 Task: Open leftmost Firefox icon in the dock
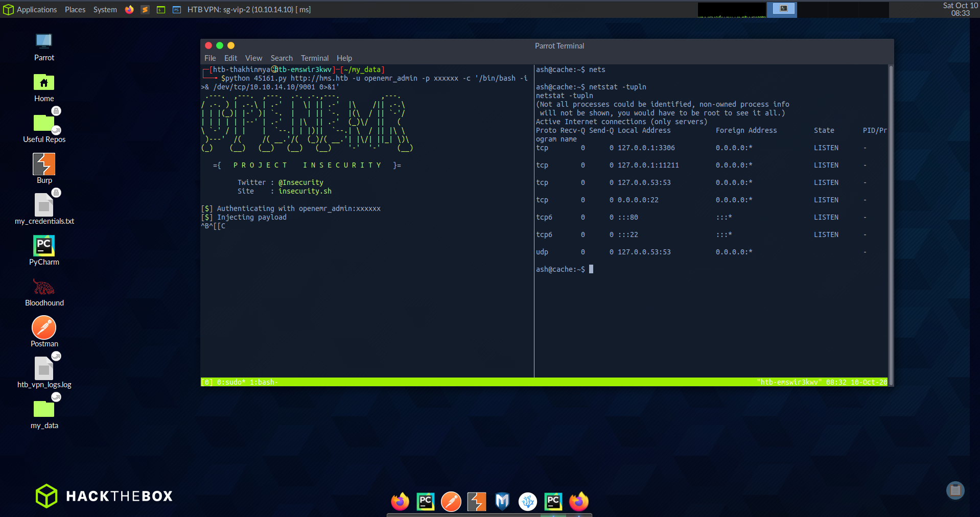click(400, 502)
